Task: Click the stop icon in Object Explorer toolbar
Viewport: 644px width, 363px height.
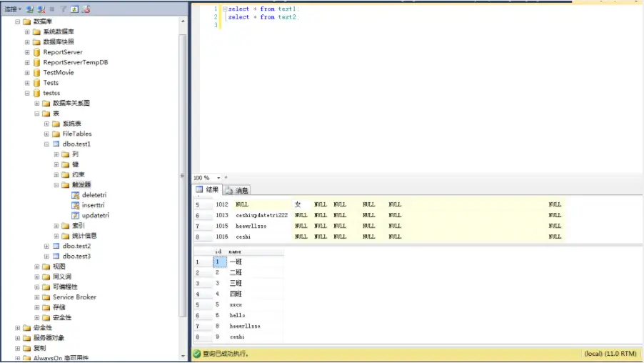Action: [51, 9]
